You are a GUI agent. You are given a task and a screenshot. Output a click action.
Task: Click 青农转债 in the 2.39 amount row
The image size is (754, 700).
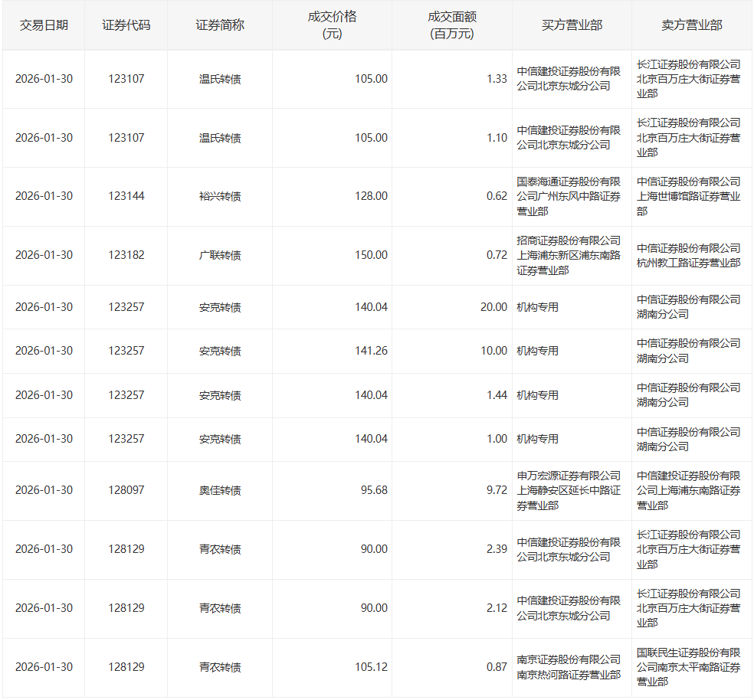(x=220, y=549)
